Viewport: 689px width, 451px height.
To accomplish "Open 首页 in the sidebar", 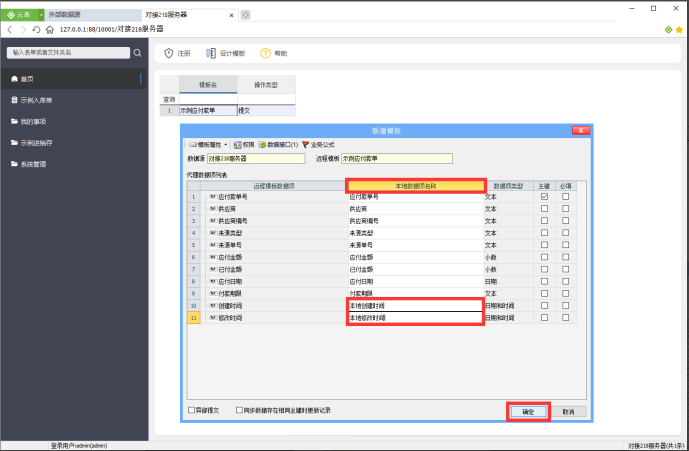I will click(73, 79).
